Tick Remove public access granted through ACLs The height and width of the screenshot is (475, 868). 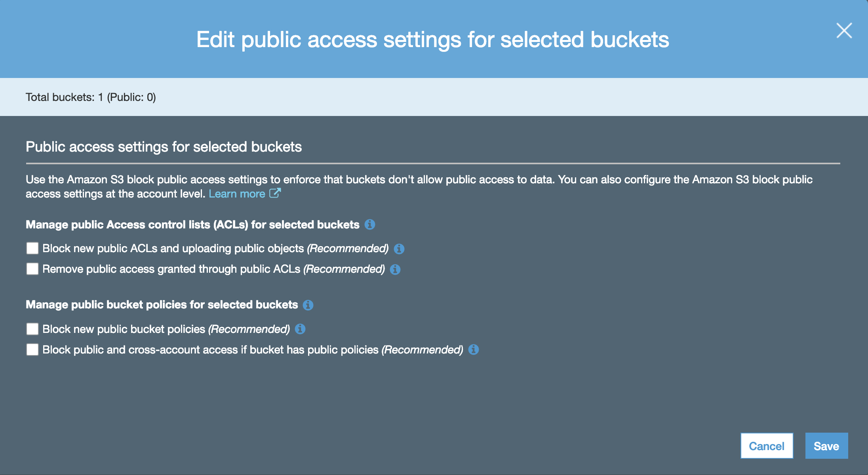32,269
